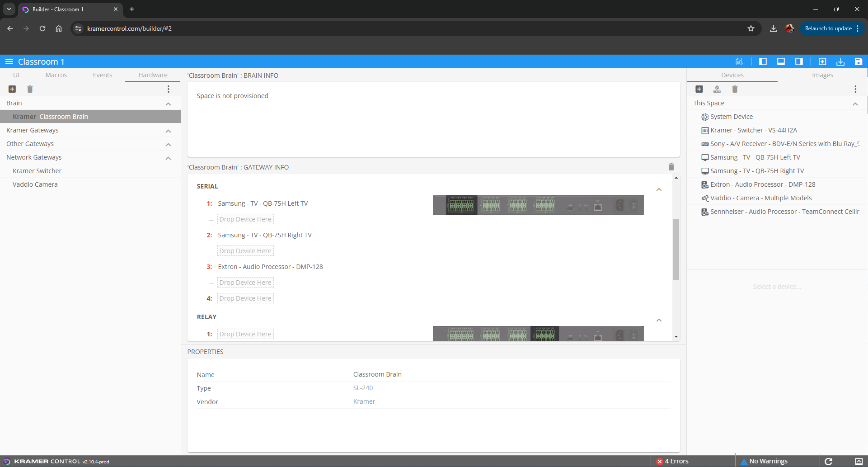
Task: Open the Hardware panel three-dot menu
Action: tap(169, 89)
